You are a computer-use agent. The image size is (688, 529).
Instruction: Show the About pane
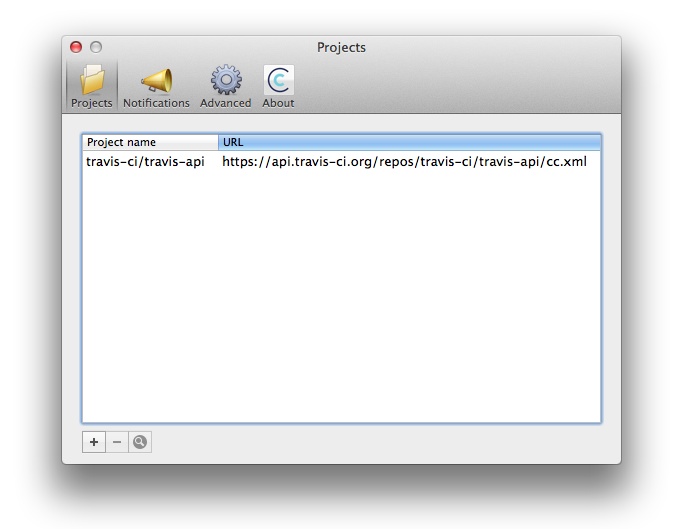tap(278, 87)
